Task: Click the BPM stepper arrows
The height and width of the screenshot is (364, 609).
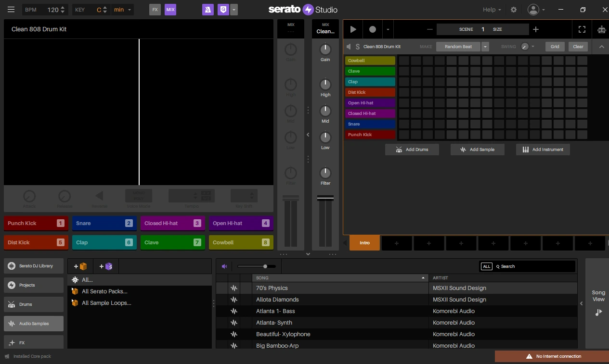Action: pos(63,10)
